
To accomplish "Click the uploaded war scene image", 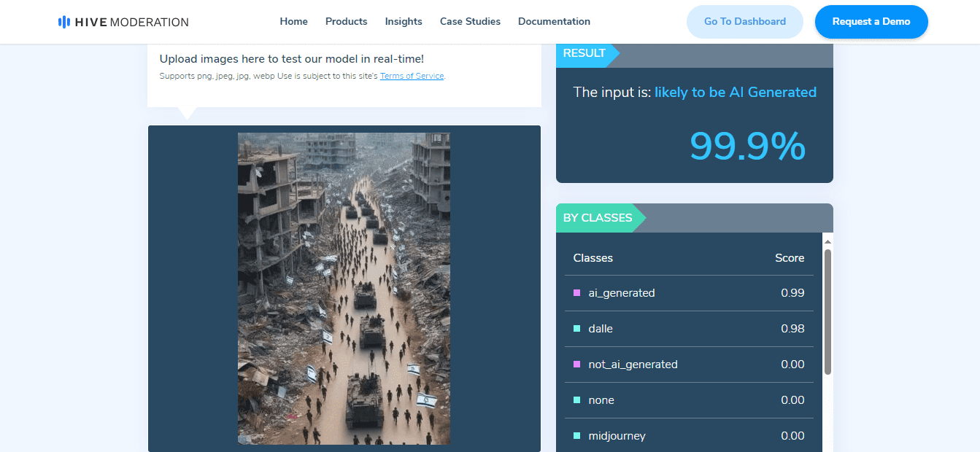I will point(344,289).
